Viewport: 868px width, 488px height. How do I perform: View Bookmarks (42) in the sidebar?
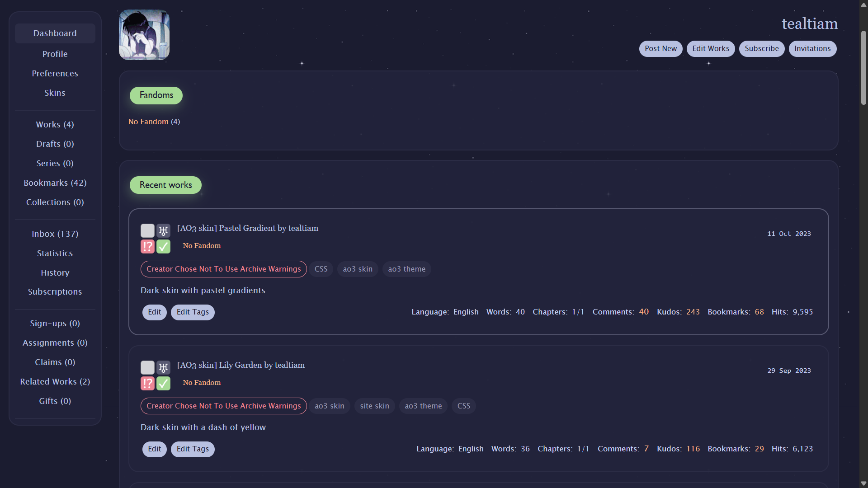click(x=55, y=183)
